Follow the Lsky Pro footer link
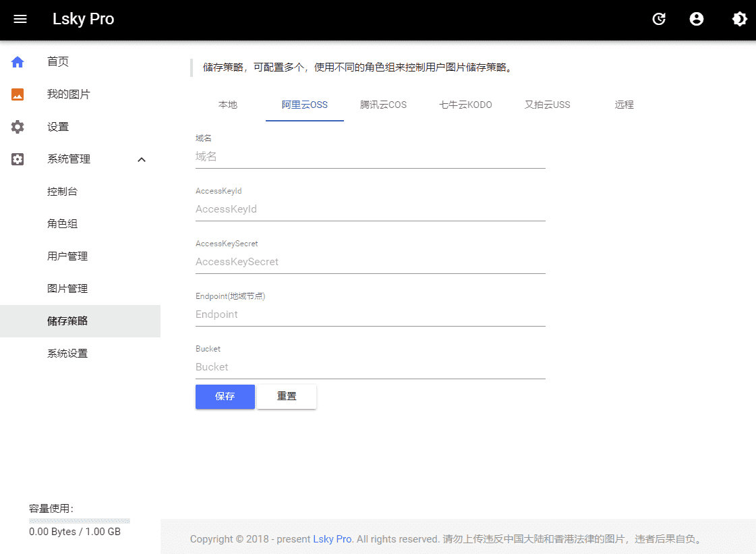 pyautogui.click(x=331, y=538)
